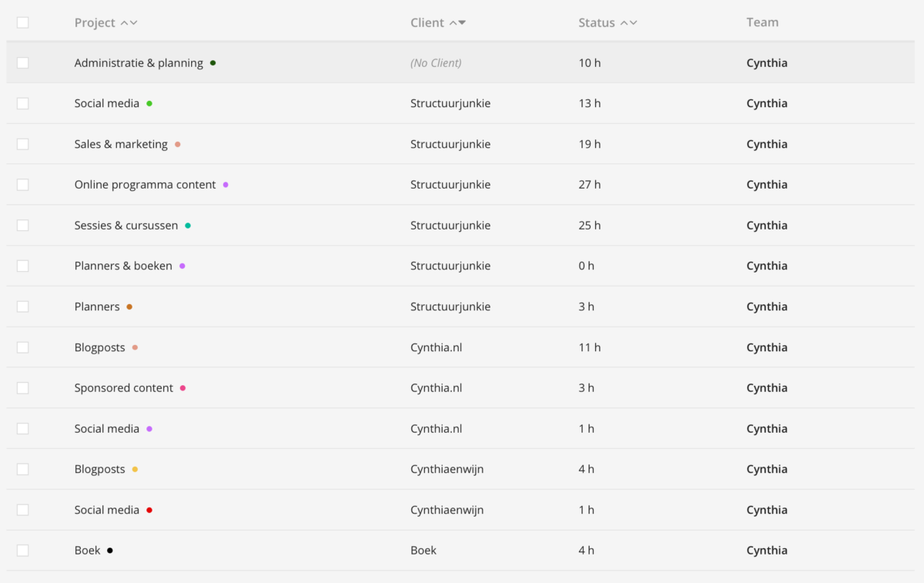Select the checkbox for Planners & boeken
924x583 pixels.
point(23,266)
